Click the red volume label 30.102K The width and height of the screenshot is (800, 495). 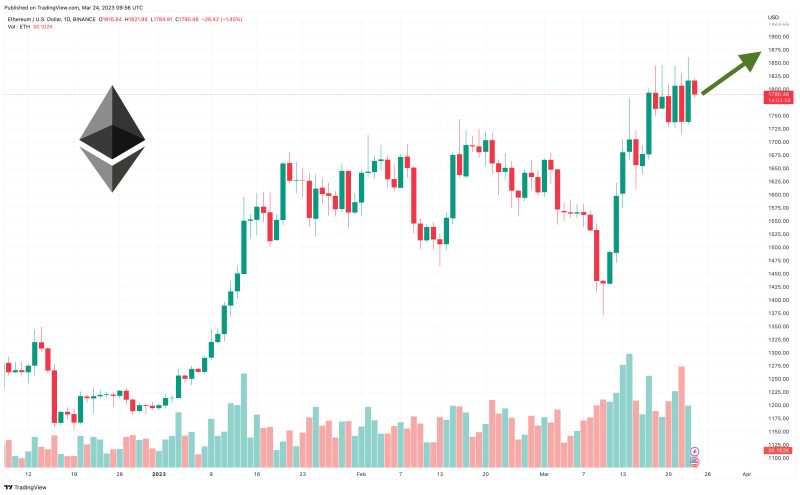779,451
